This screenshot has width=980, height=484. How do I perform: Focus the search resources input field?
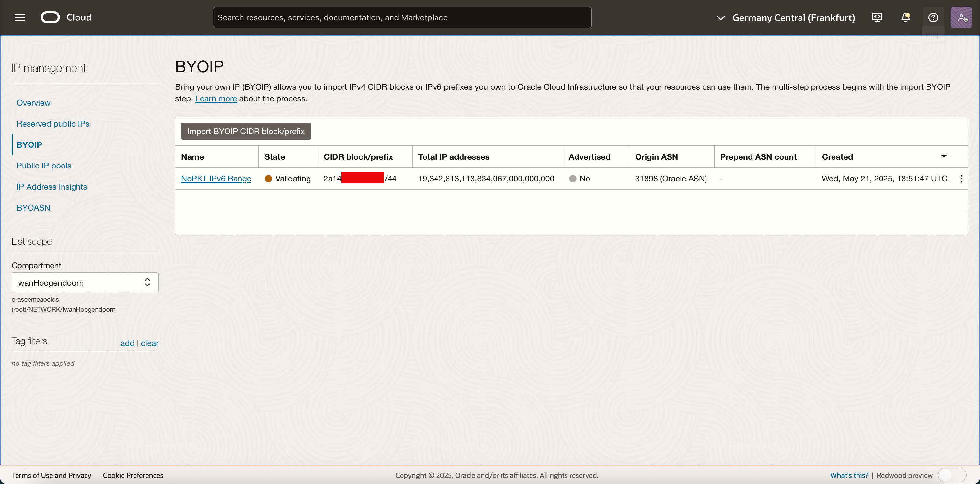point(402,17)
